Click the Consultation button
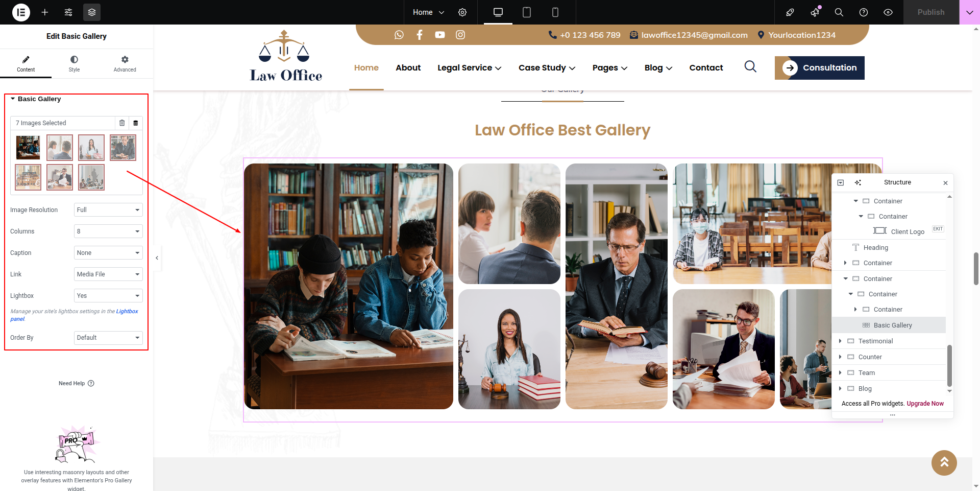Screen dimensions: 980x491 click(820, 68)
